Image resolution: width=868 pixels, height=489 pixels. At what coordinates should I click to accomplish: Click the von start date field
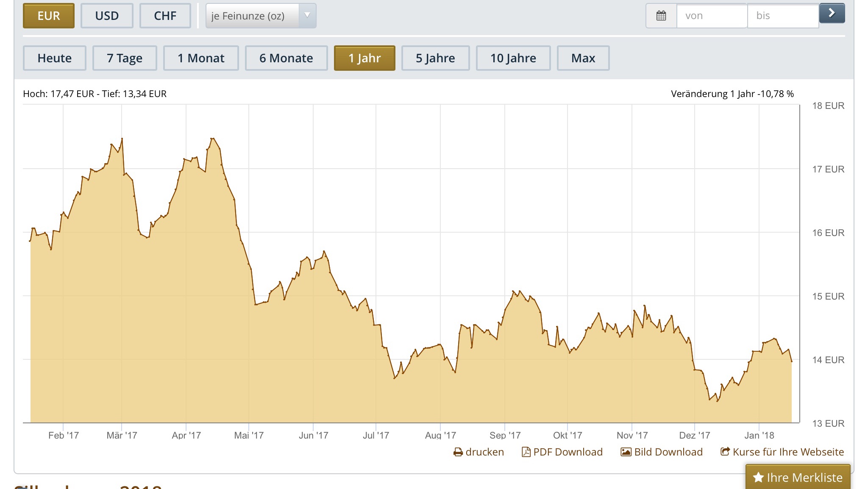click(711, 16)
